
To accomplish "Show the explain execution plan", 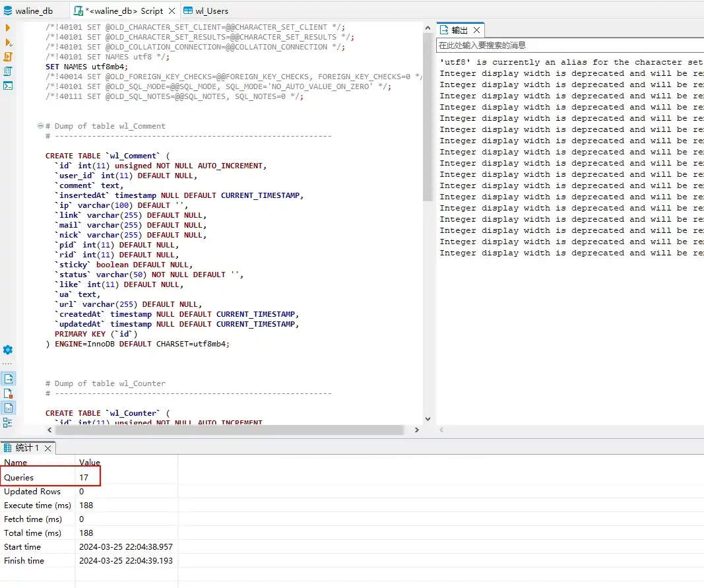I will (x=8, y=71).
